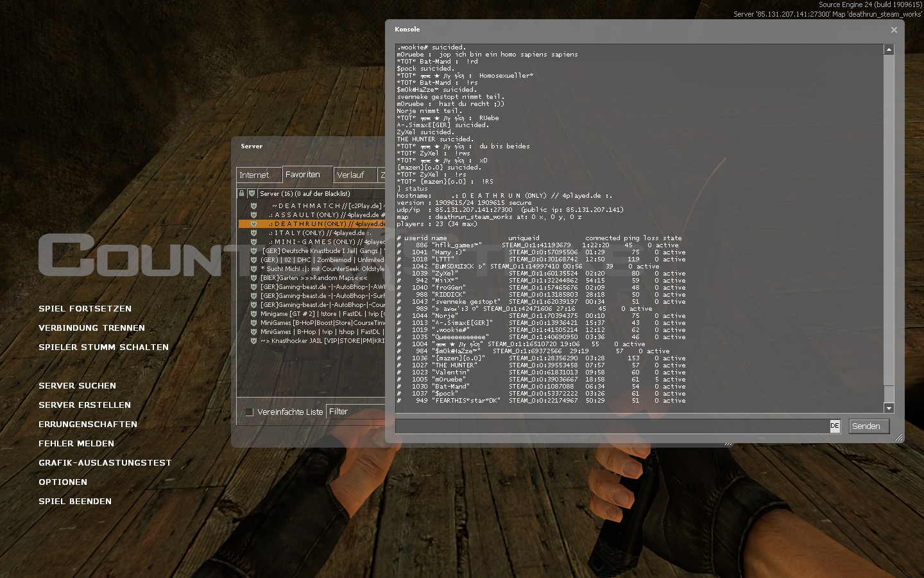Choose Spiel fortsetzen in main menu
924x578 pixels.
(85, 309)
